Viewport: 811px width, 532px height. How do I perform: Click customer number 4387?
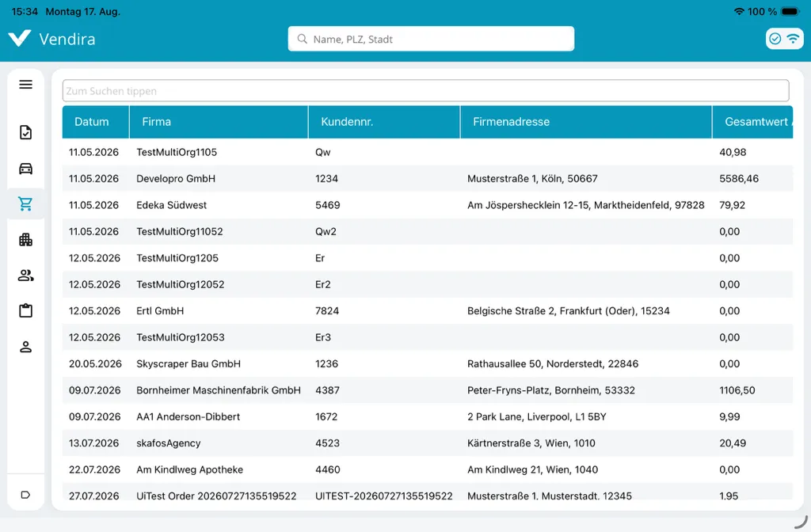coord(327,389)
